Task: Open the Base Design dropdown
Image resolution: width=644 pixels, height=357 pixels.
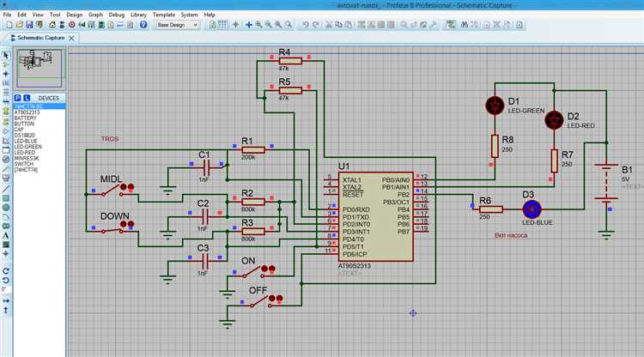Action: click(x=178, y=25)
